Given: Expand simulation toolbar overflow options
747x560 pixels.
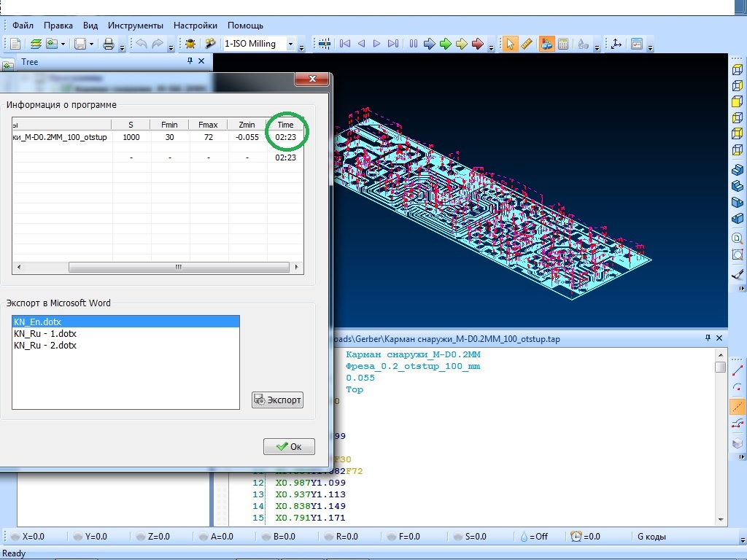Looking at the screenshot, I should [x=491, y=47].
